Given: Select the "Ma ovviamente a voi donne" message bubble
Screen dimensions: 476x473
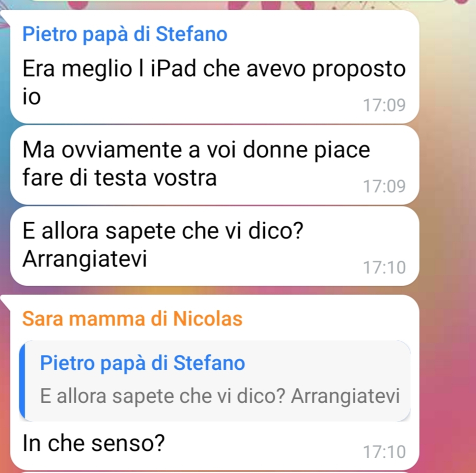Looking at the screenshot, I should pos(214,165).
